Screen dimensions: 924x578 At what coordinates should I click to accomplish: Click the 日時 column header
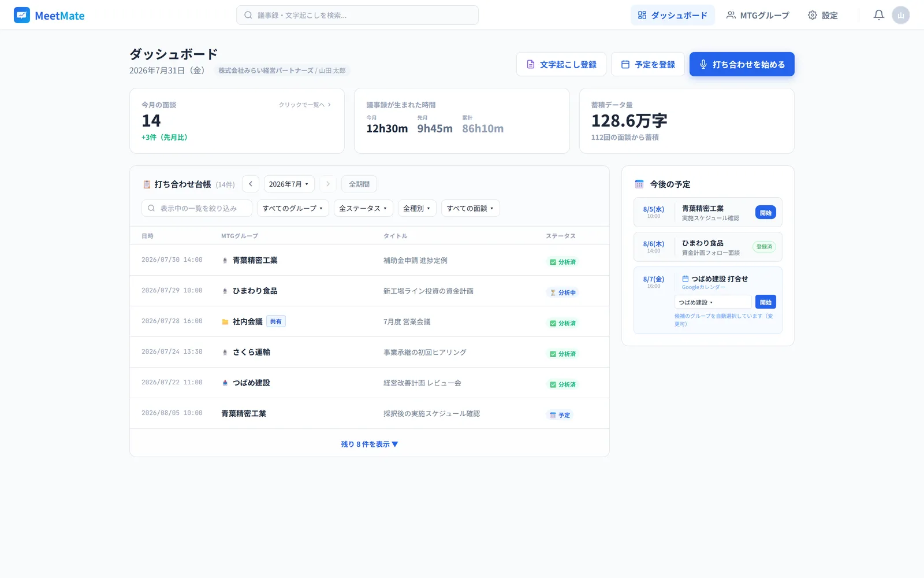tap(147, 236)
